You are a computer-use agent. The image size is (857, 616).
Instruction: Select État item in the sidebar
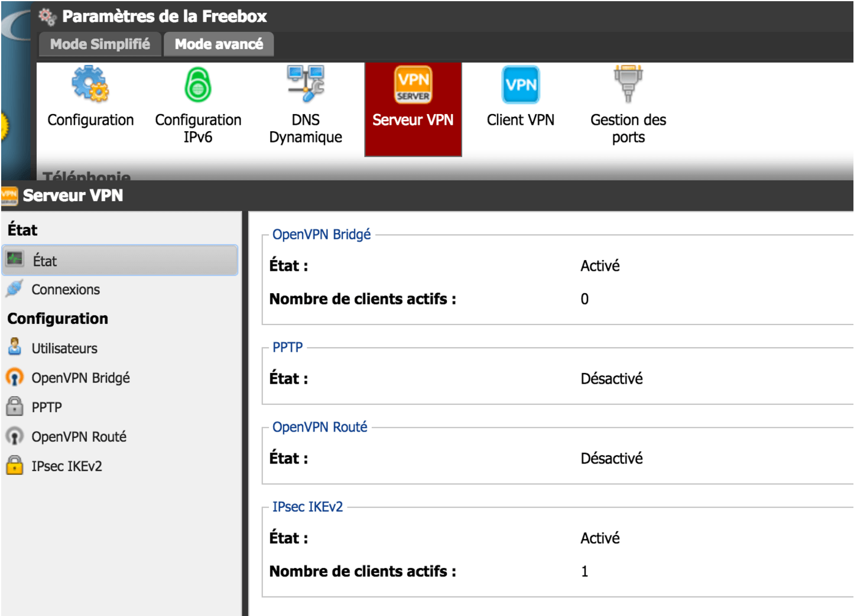[120, 260]
